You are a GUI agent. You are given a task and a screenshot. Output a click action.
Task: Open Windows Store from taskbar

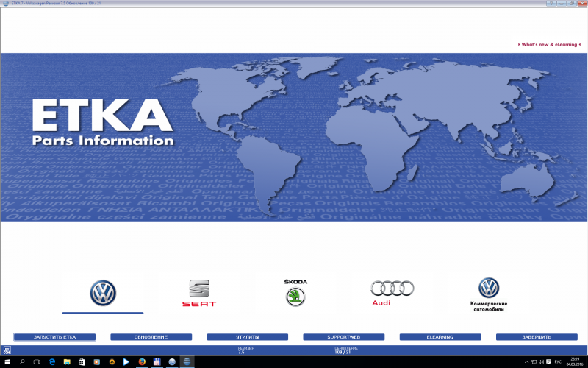click(x=82, y=362)
